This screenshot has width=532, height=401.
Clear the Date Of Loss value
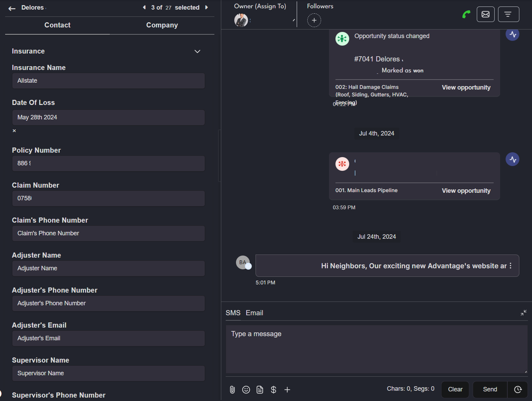pyautogui.click(x=14, y=131)
